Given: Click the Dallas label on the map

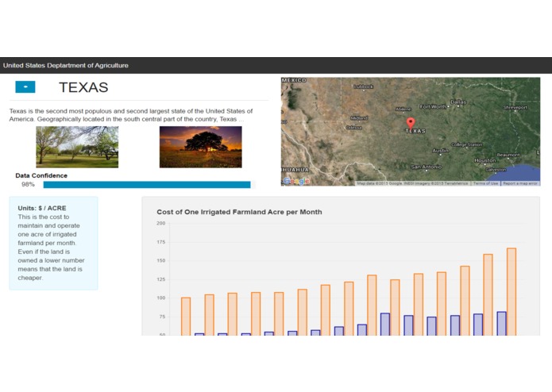Looking at the screenshot, I should 458,102.
